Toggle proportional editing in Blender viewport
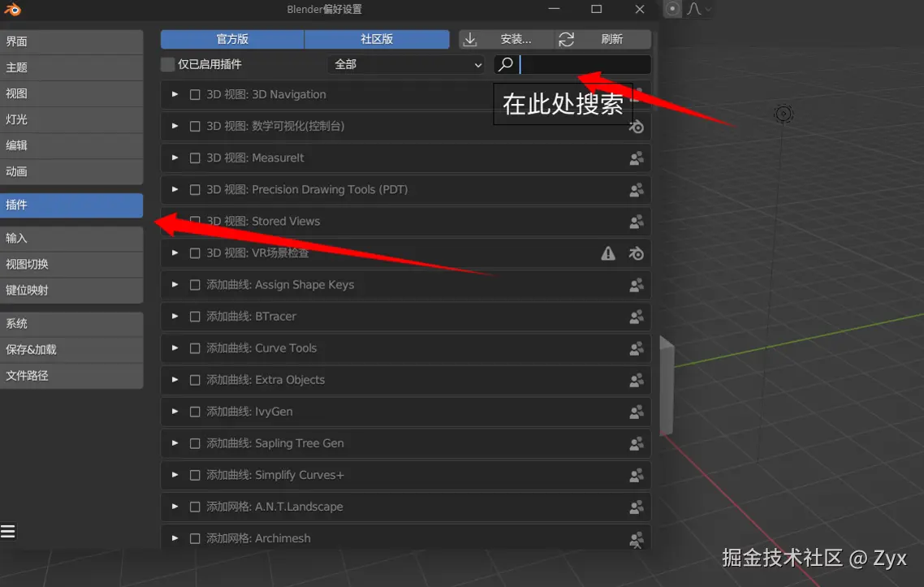Viewport: 924px width, 587px height. pos(672,9)
